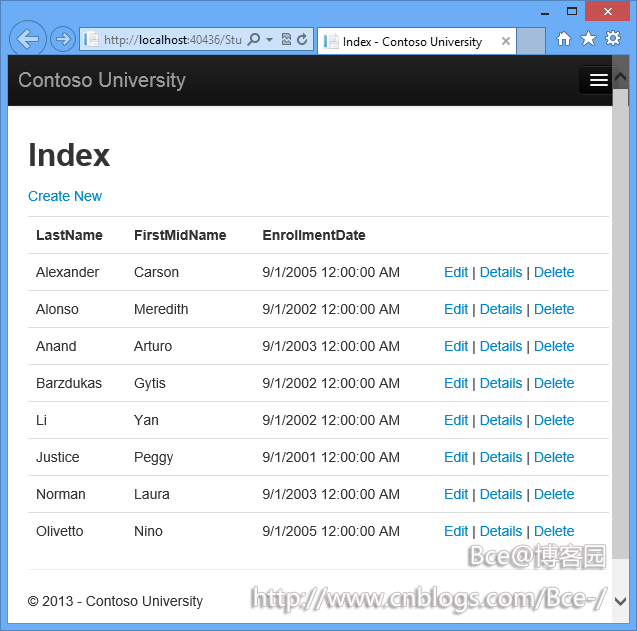Click the LastName column header
637x631 pixels.
(x=69, y=235)
